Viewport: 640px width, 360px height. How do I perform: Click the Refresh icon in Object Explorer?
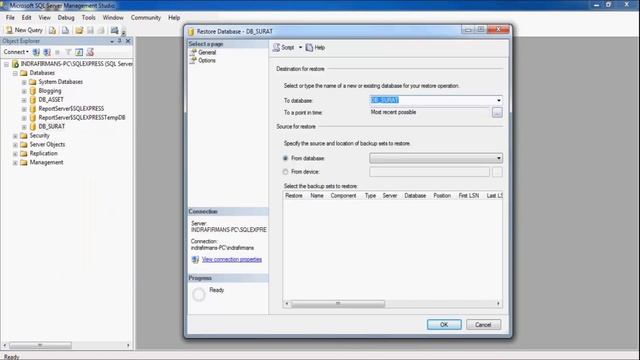(79, 52)
